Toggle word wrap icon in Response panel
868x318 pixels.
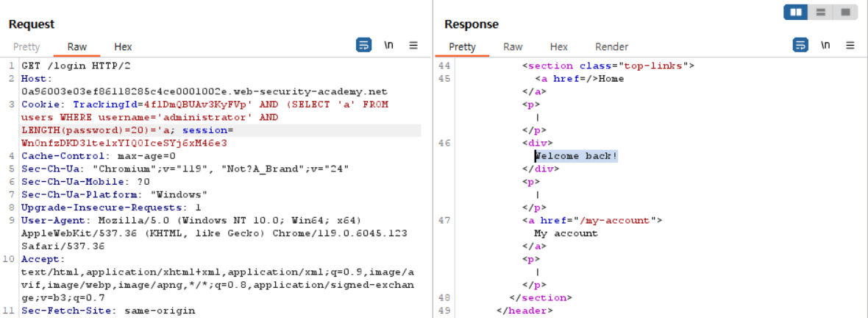(800, 46)
